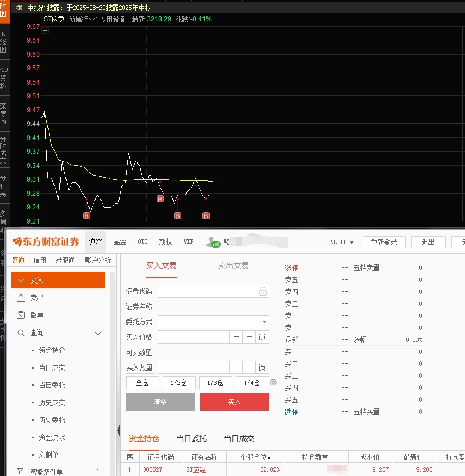The width and height of the screenshot is (465, 476).
Task: Select the 港股通 tab
Action: (65, 260)
